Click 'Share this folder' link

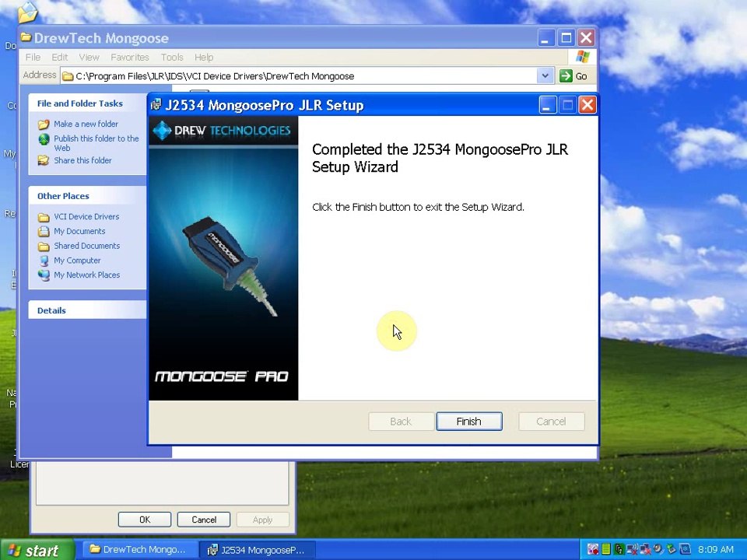pyautogui.click(x=82, y=160)
